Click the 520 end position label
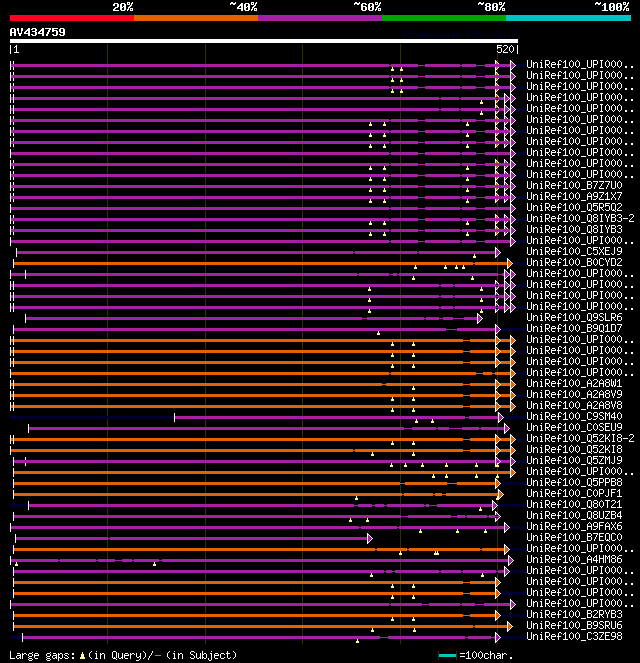The height and width of the screenshot is (663, 640). click(505, 49)
